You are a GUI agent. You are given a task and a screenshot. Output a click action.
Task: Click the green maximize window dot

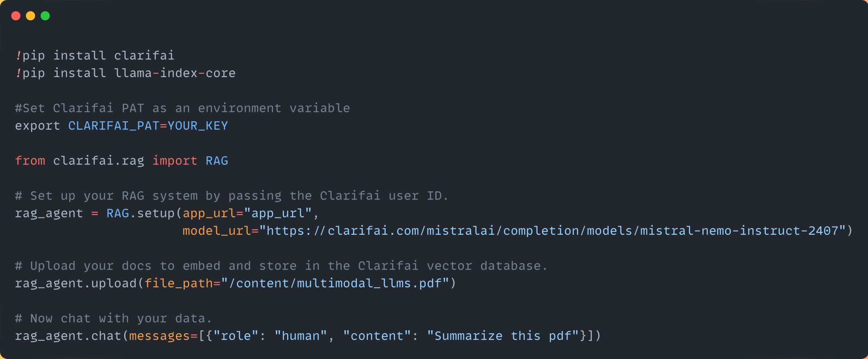pyautogui.click(x=45, y=16)
